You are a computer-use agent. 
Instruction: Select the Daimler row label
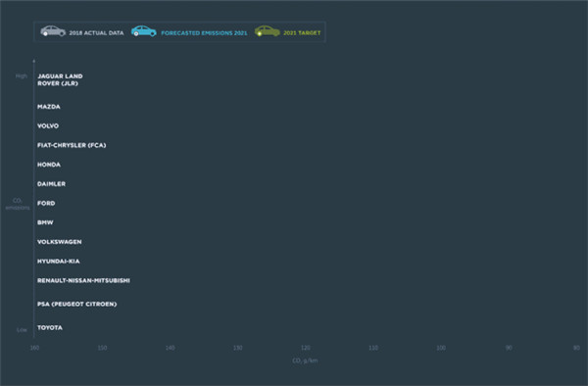[x=51, y=184]
